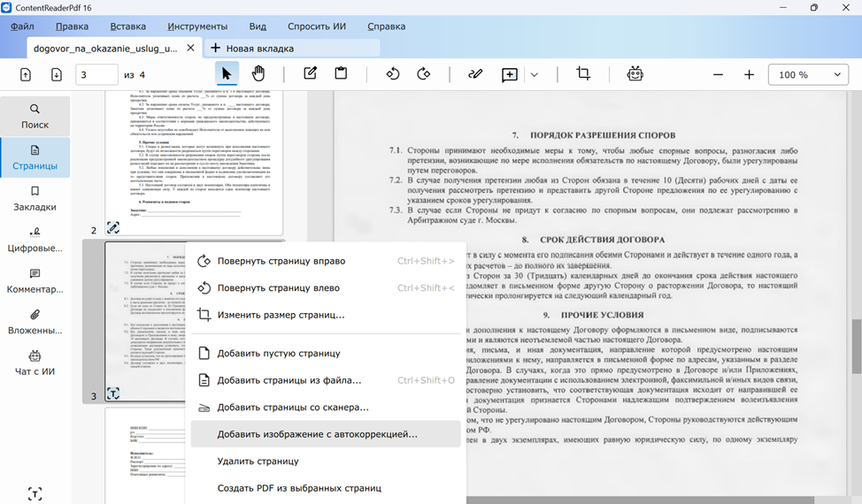Click the edit text pencil icon
Image resolution: width=862 pixels, height=504 pixels.
tap(310, 74)
